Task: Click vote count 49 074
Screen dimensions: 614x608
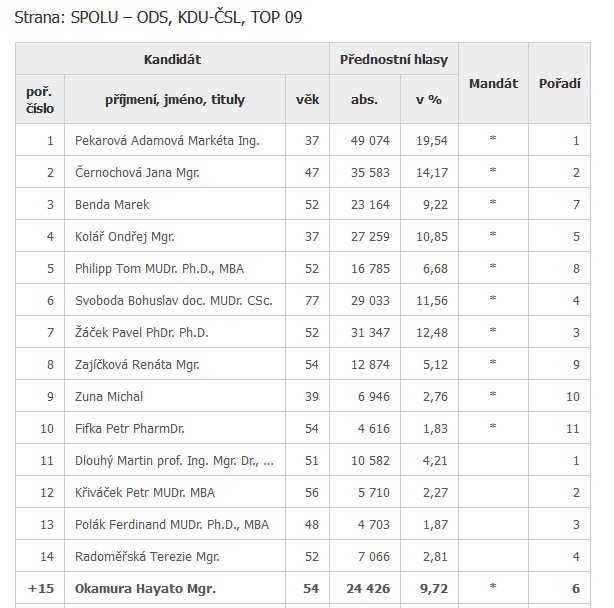Action: click(x=370, y=140)
